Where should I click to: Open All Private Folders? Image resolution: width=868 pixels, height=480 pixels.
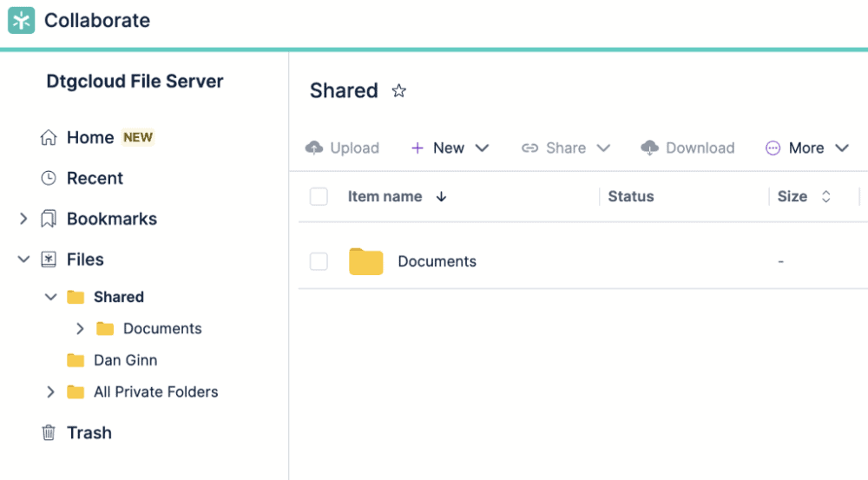(155, 392)
